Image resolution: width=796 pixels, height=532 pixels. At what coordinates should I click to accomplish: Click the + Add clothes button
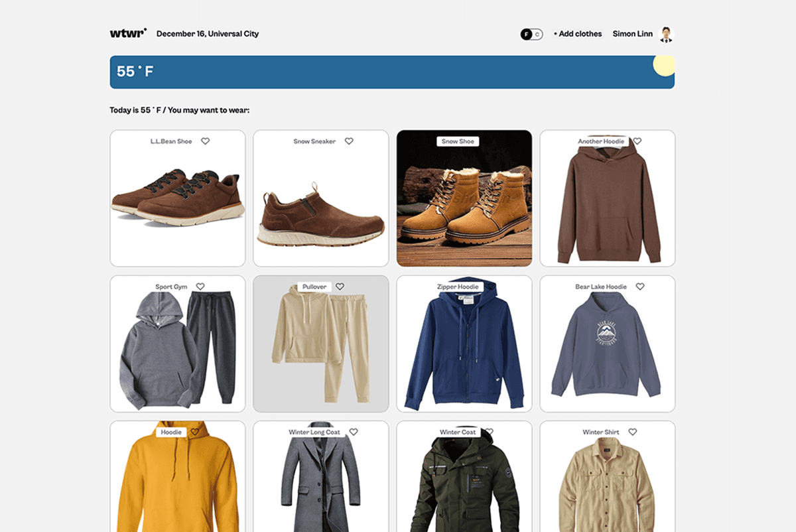[x=576, y=33]
